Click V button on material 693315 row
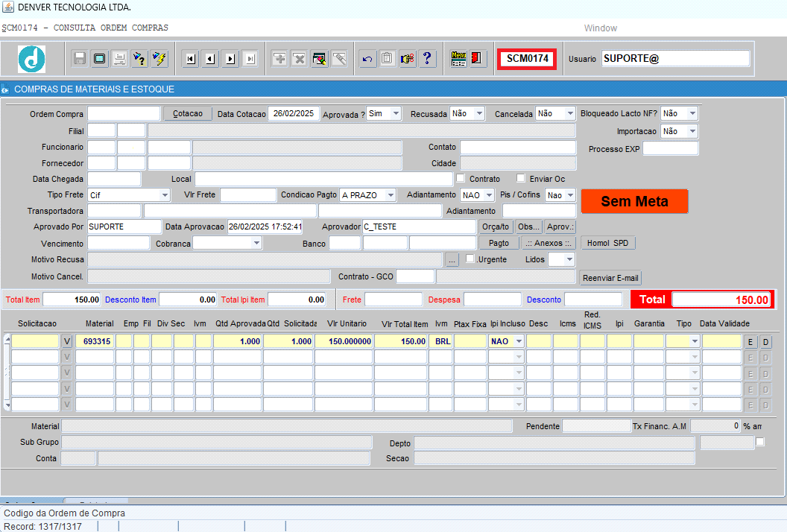Screen dimensions: 787x532 67,341
